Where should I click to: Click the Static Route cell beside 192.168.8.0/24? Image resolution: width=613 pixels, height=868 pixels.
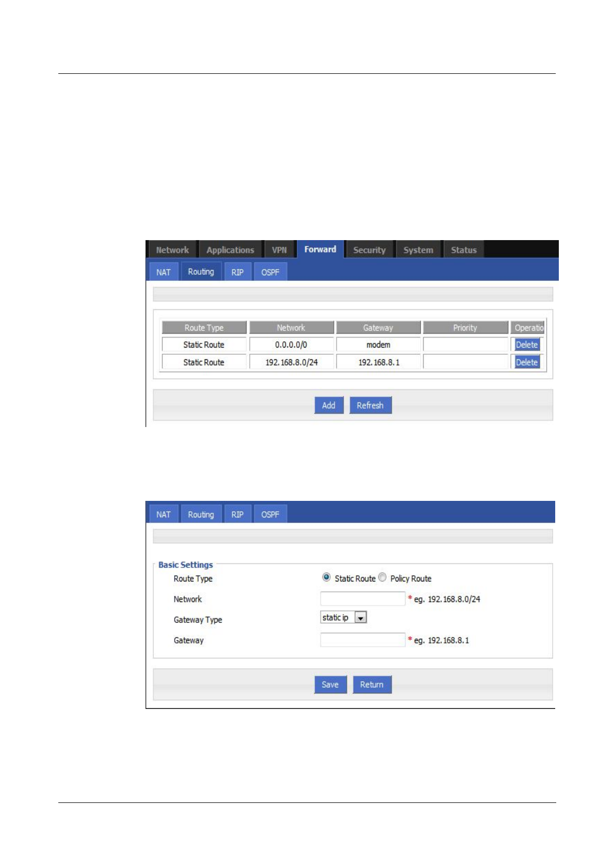pos(204,362)
